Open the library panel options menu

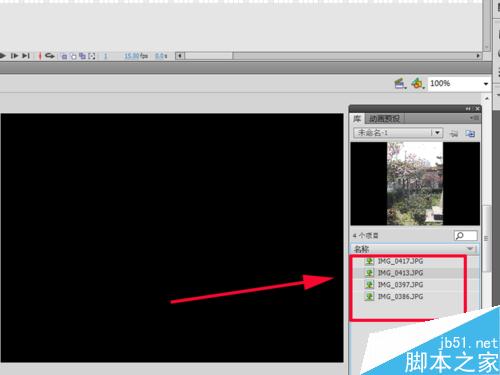pyautogui.click(x=475, y=118)
